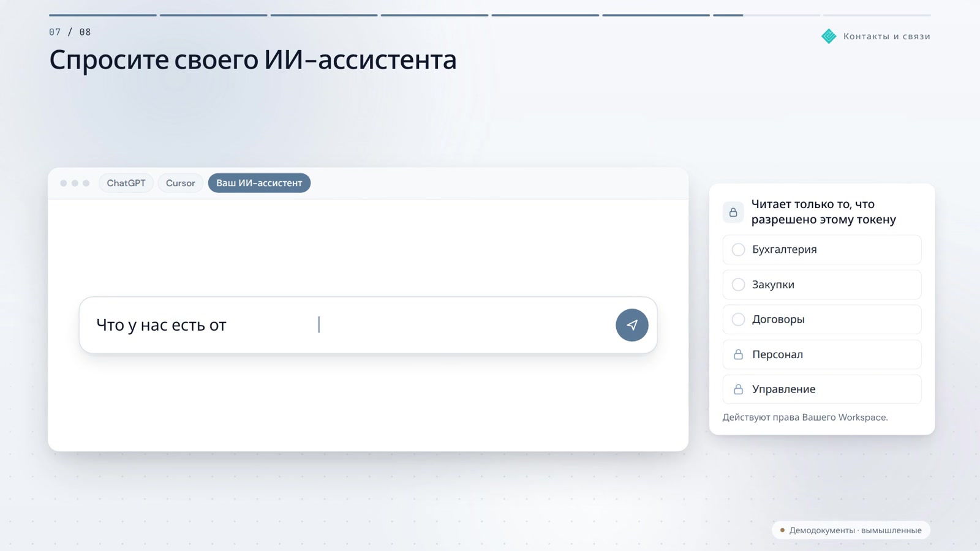The height and width of the screenshot is (551, 980).
Task: Click the heading Спросите своего ИИ-ассистента
Action: point(253,60)
